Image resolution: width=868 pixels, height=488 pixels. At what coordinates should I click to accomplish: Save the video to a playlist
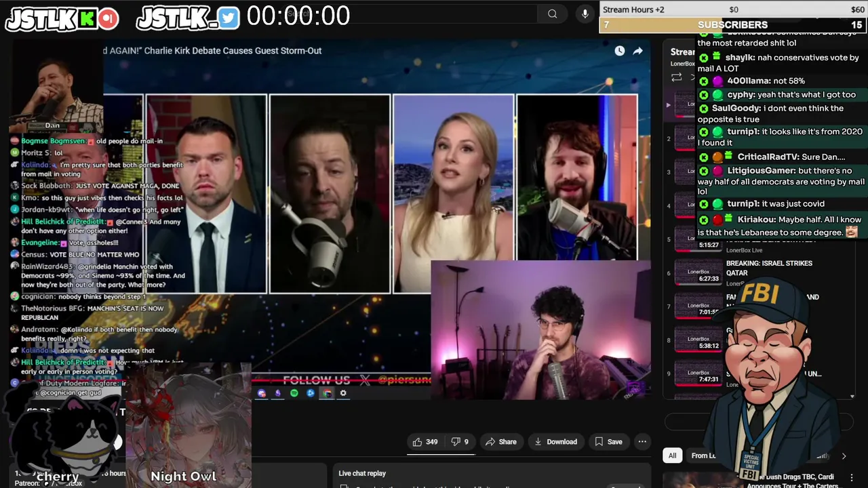[x=608, y=442]
